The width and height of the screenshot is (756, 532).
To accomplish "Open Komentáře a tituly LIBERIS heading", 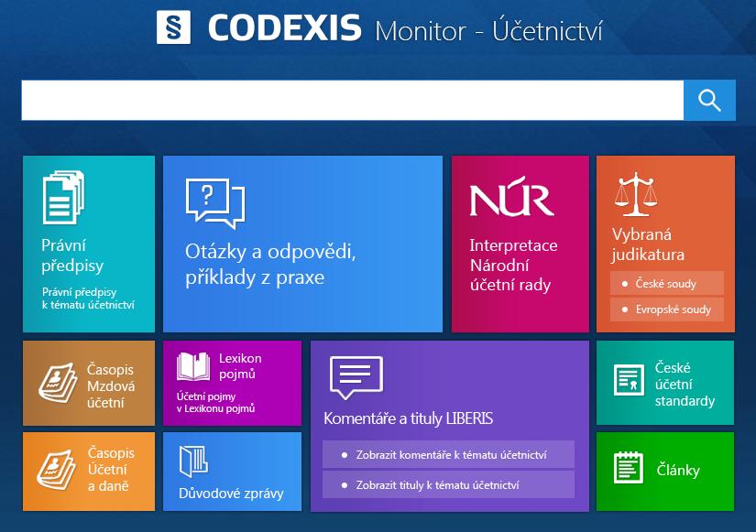I will tap(409, 418).
